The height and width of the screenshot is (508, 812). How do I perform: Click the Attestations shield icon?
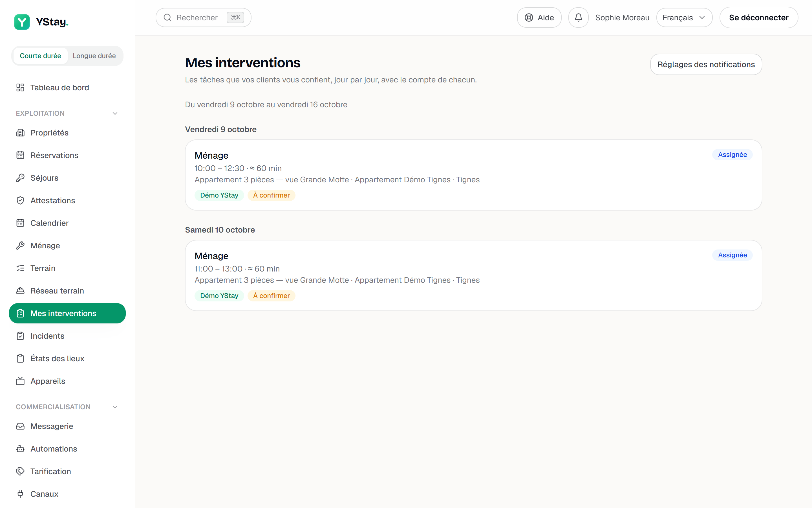click(20, 200)
